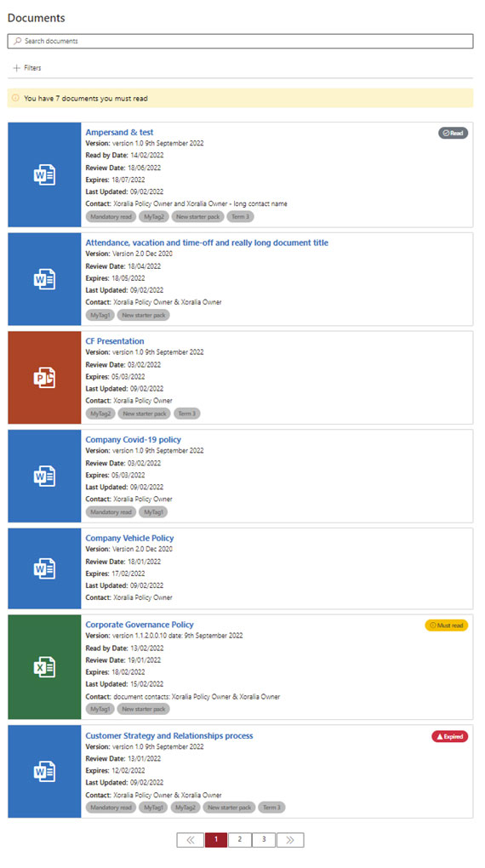
Task: Click Word icon on Ampersand & test card
Action: tap(44, 175)
